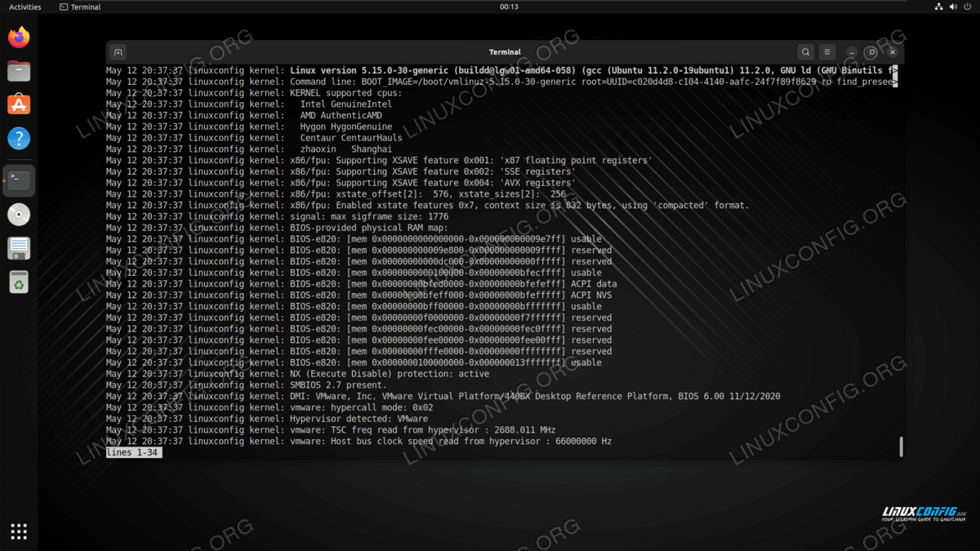Click the 'vmware: hypercall mode: 0x02' line

(269, 407)
